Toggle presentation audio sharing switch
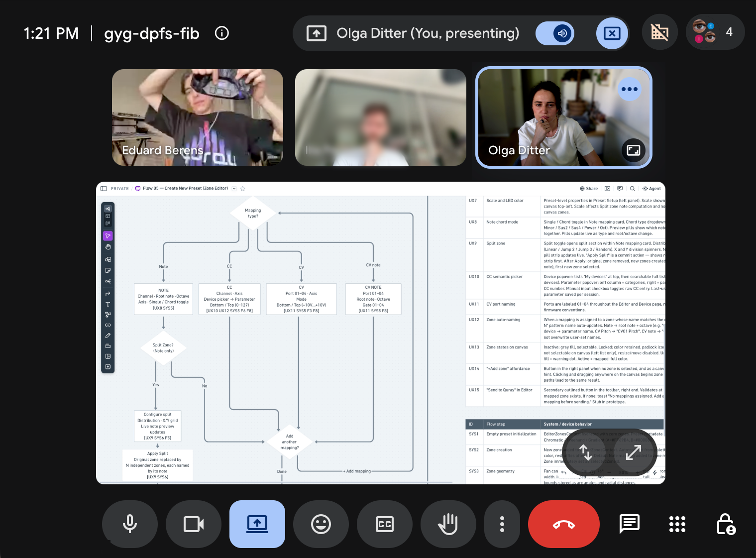Screen dimensions: 756x558 (x=555, y=33)
